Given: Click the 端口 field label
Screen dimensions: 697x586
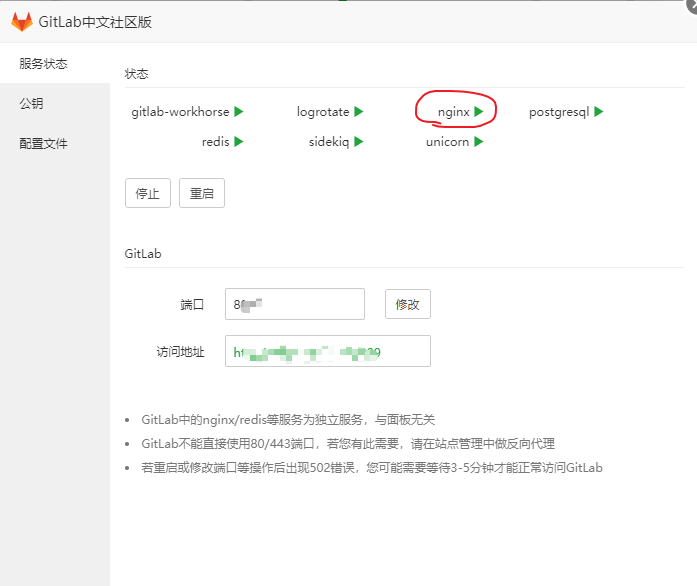Looking at the screenshot, I should pyautogui.click(x=192, y=305).
